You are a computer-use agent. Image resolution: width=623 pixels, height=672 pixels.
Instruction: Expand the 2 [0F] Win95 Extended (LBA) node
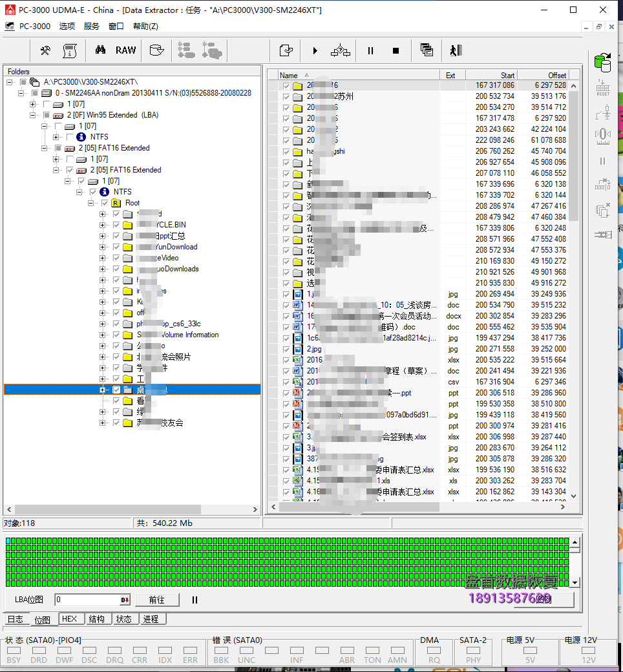point(33,115)
